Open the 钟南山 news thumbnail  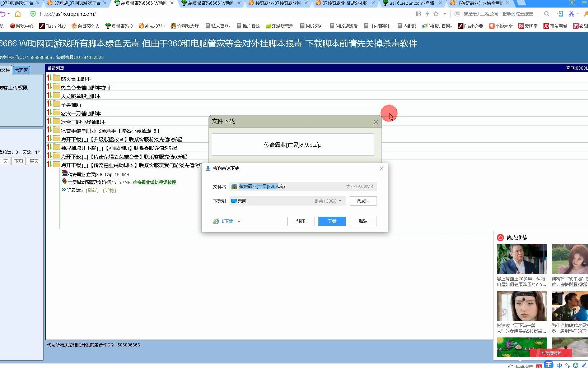522,259
